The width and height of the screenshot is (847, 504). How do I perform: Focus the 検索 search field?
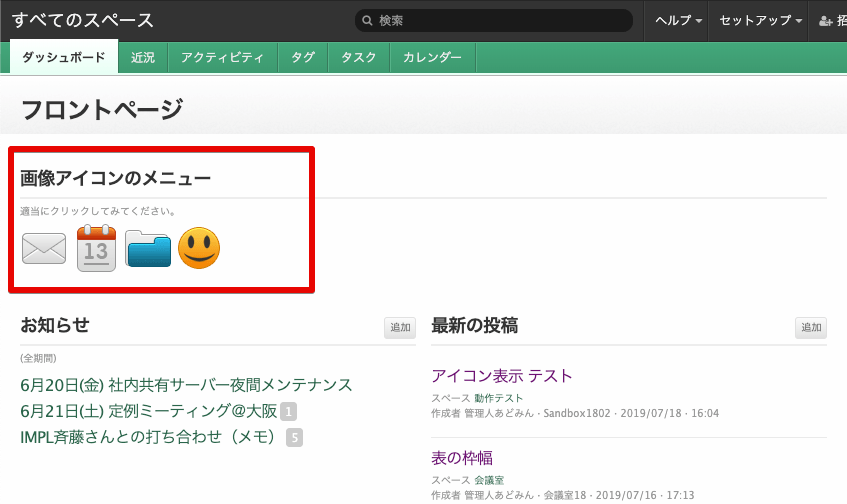tap(494, 21)
